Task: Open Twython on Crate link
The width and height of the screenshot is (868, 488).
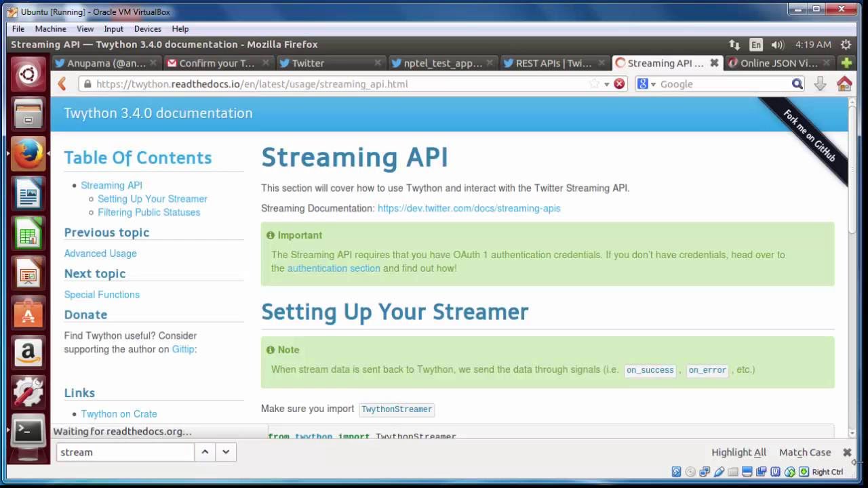Action: (x=119, y=414)
